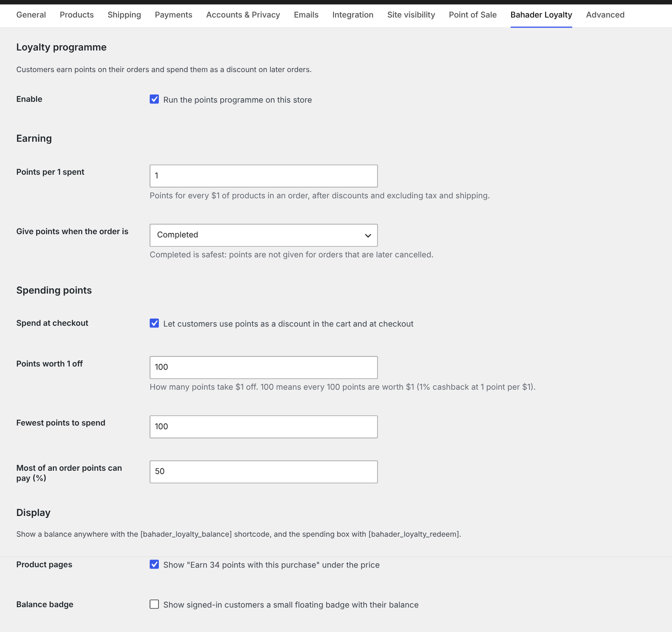Open the Give points when order is dropdown
Screen dimensions: 672x632
pos(263,235)
